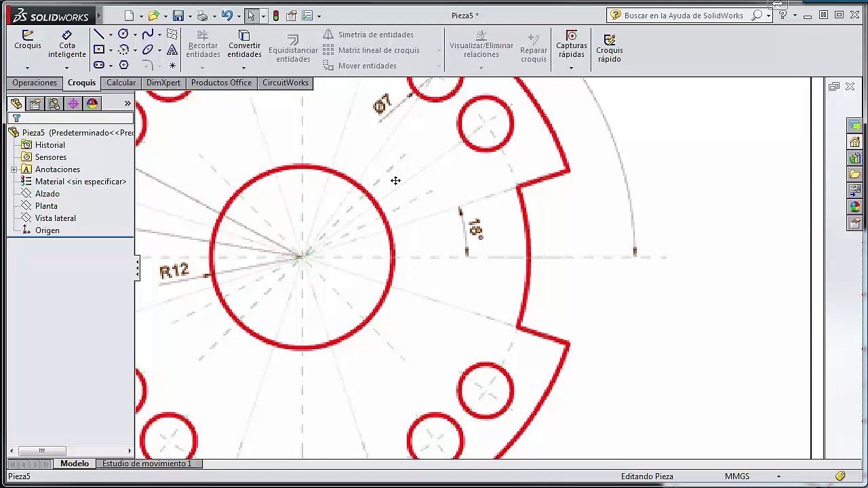Undo the last action
The width and height of the screenshot is (868, 488).
click(226, 16)
